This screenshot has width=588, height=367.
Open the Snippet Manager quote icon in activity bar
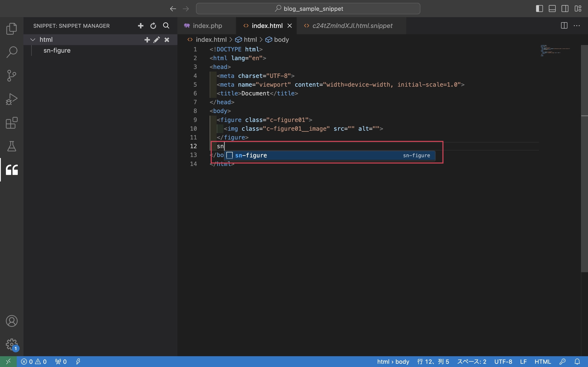pyautogui.click(x=12, y=170)
